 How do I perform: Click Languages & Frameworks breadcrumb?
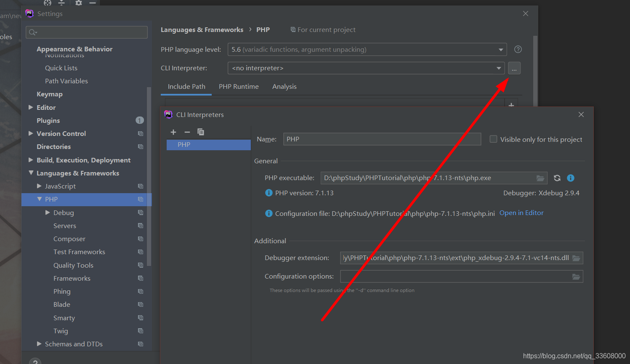(x=202, y=30)
